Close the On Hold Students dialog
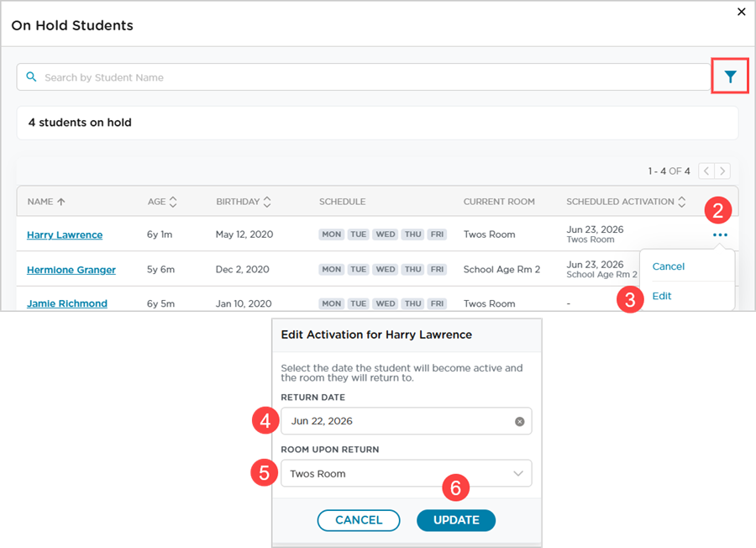 741,12
